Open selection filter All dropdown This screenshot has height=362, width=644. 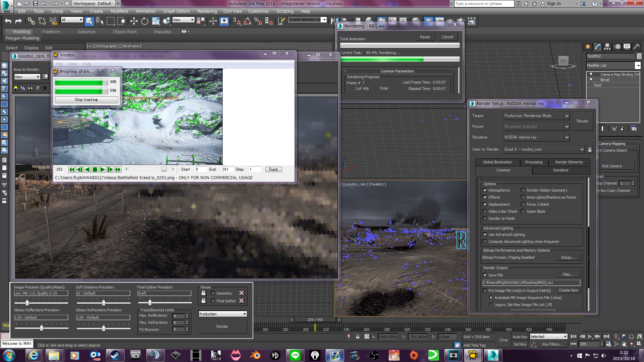coord(72,20)
